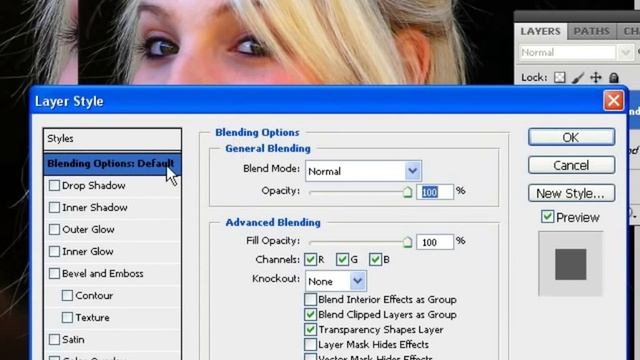Screen dimensions: 640x360
Task: Enable Satin checkbox
Action: (x=54, y=340)
